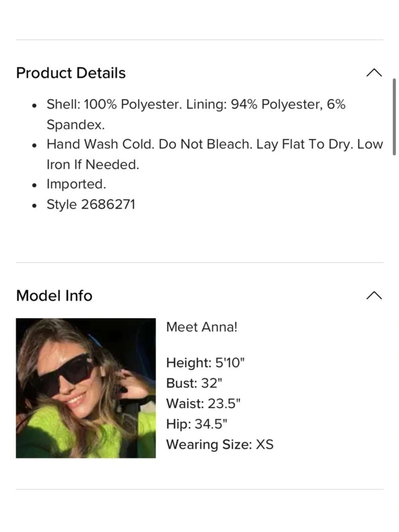Open Anna's model photo

(86, 388)
